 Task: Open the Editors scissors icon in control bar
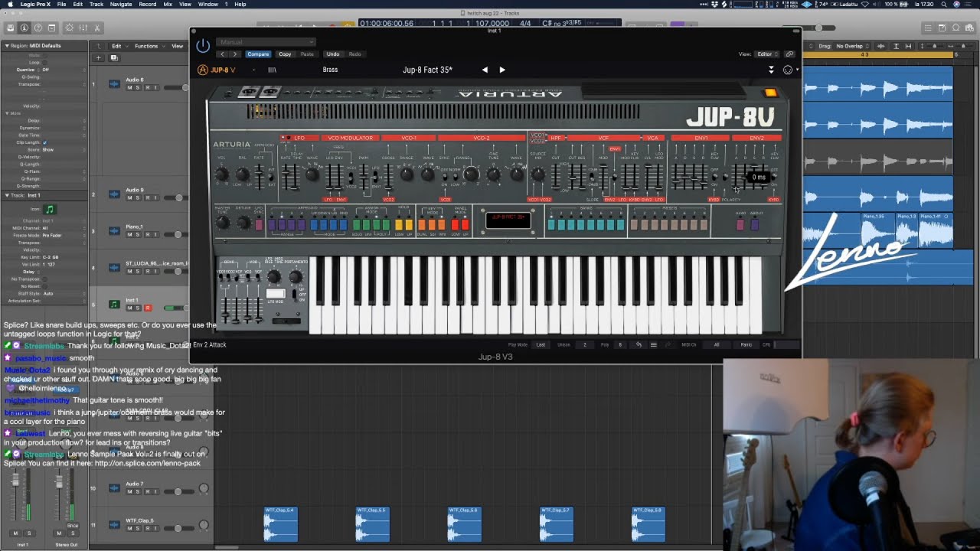pos(96,28)
